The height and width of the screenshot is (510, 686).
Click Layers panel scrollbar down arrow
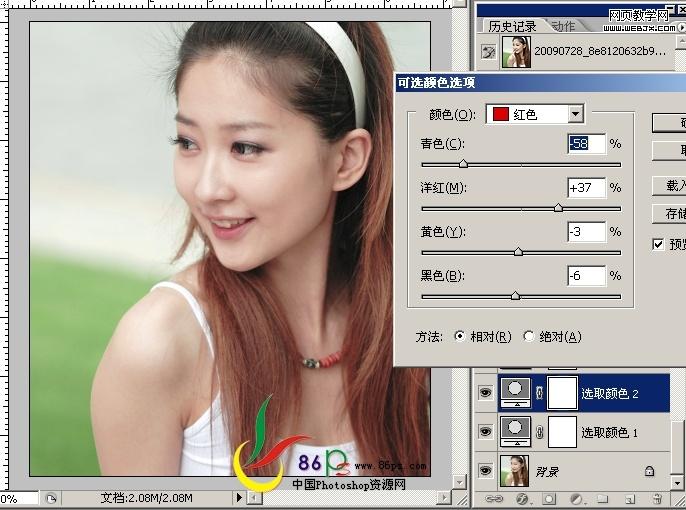[678, 483]
